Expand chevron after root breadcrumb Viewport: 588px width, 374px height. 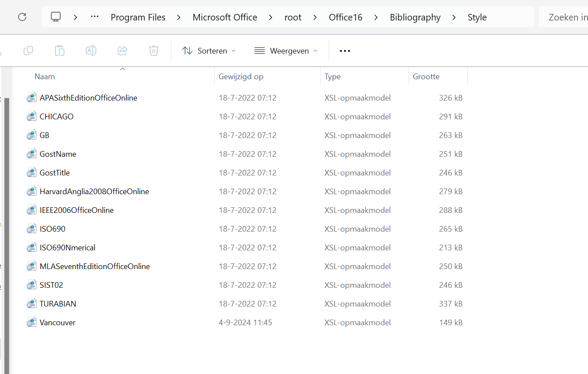(315, 17)
